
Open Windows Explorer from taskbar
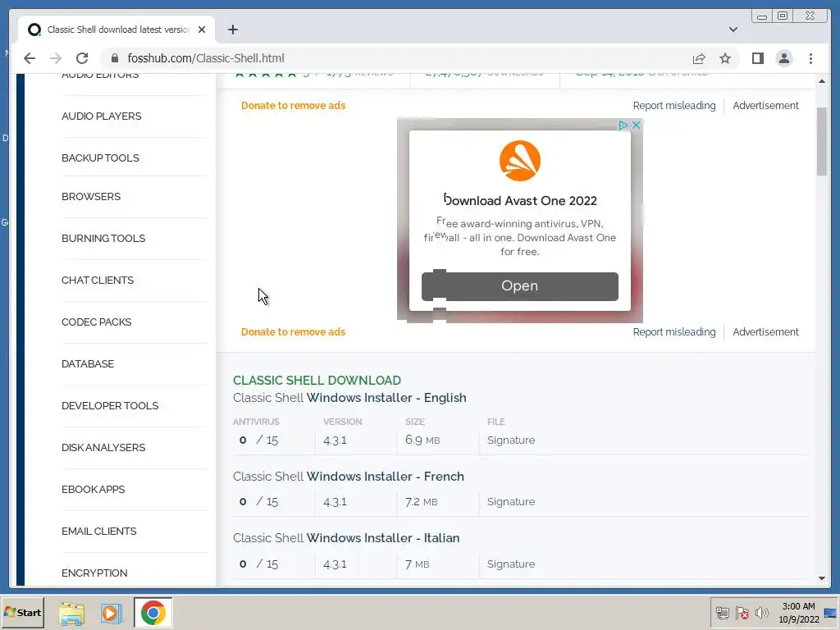71,614
